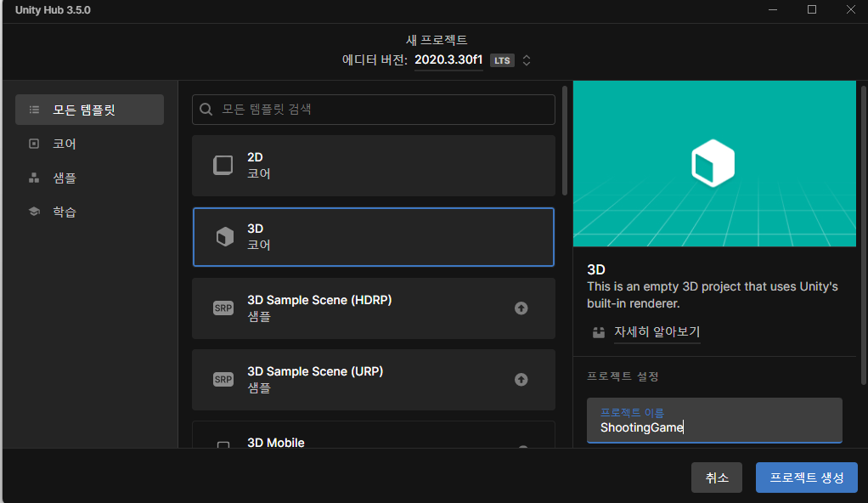The width and height of the screenshot is (868, 503).
Task: Download the HDRP sample template
Action: (x=521, y=308)
